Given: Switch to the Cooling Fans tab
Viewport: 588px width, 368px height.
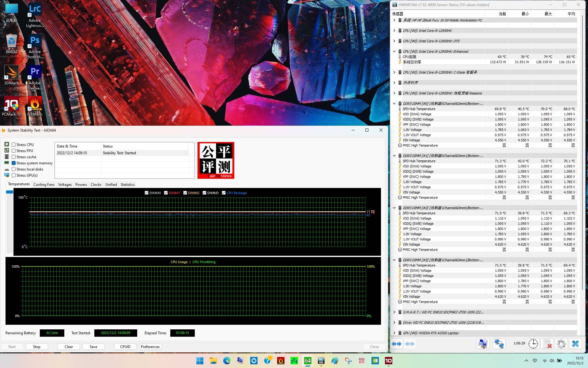Looking at the screenshot, I should point(44,185).
